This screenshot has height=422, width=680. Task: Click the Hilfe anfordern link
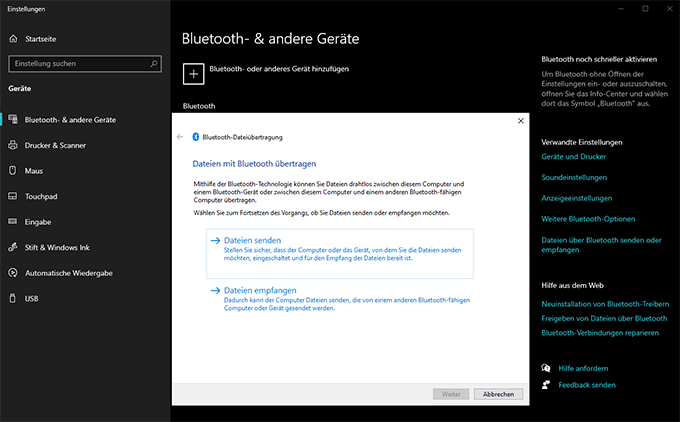[583, 368]
